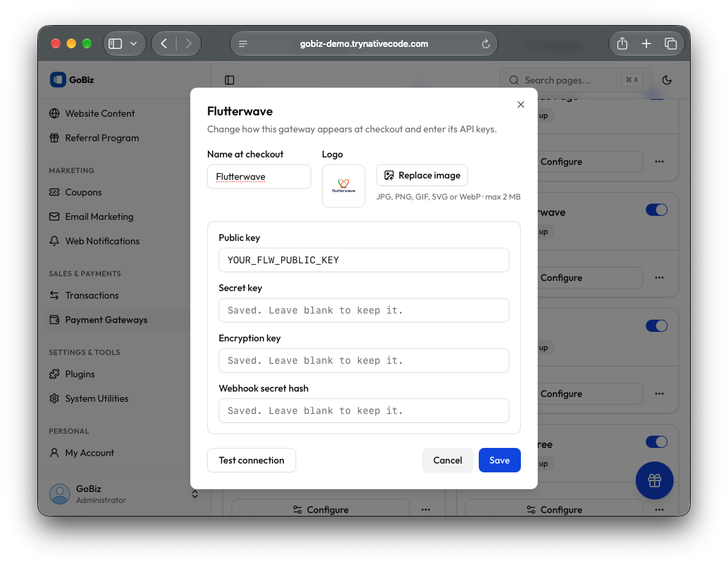Focus the Name at checkout field

click(259, 176)
